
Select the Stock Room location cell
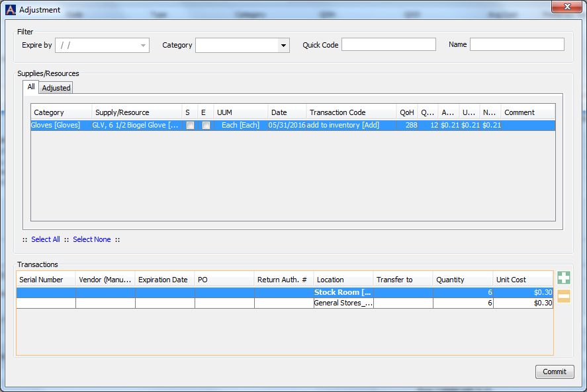[343, 292]
